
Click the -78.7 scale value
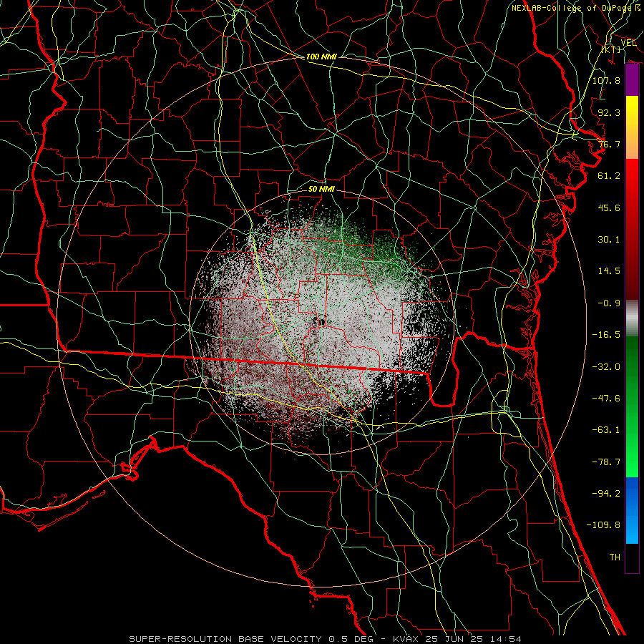606,462
